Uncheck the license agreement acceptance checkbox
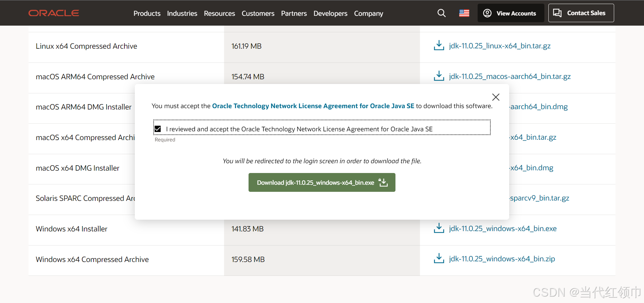The image size is (644, 303). 158,129
